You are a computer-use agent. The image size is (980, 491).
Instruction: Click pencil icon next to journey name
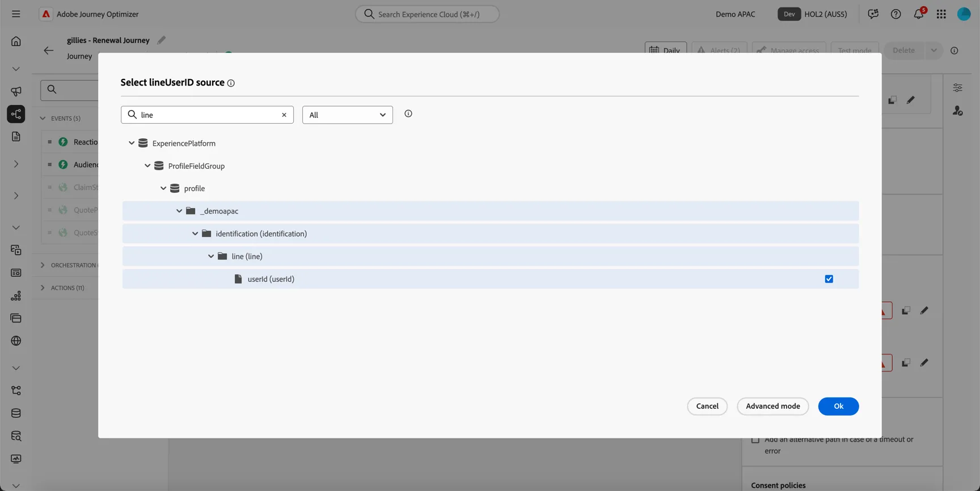point(162,40)
